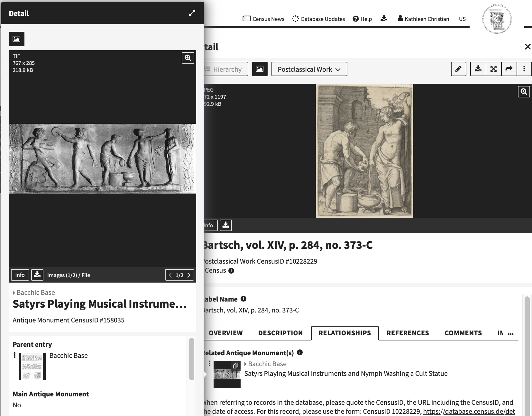This screenshot has height=416, width=532.
Task: Expand hidden tabs with the ellipsis
Action: click(510, 333)
